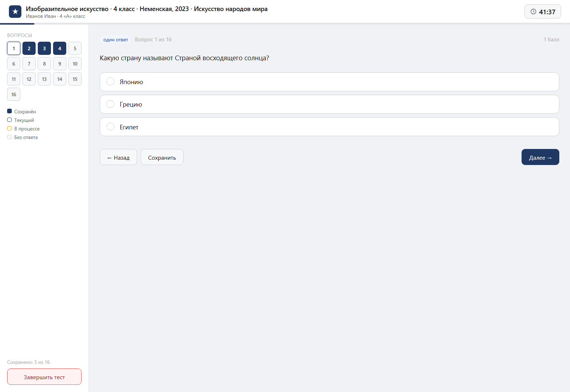Viewport: 570px width, 392px height.
Task: Open question 5 in the navigator
Action: [x=75, y=48]
